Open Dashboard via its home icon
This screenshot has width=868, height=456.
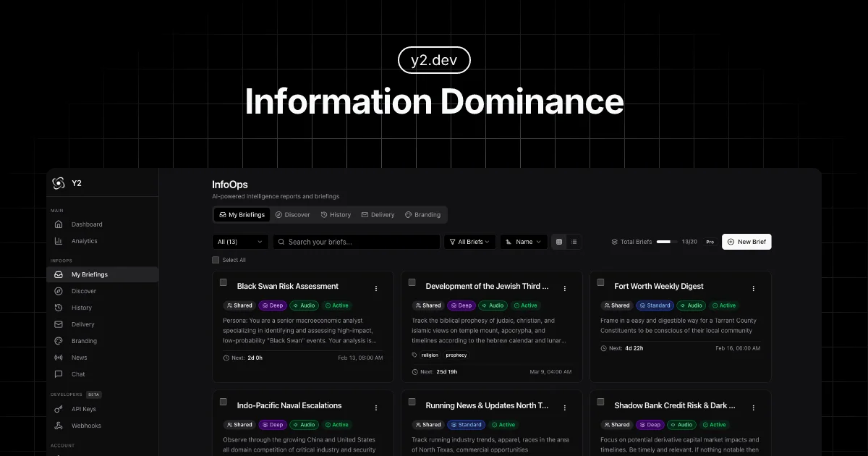pyautogui.click(x=59, y=224)
